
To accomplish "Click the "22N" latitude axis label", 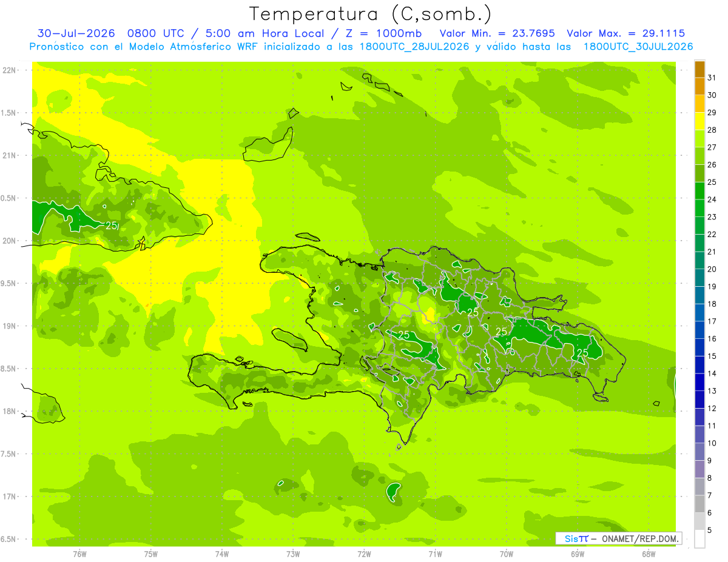I will [x=9, y=70].
